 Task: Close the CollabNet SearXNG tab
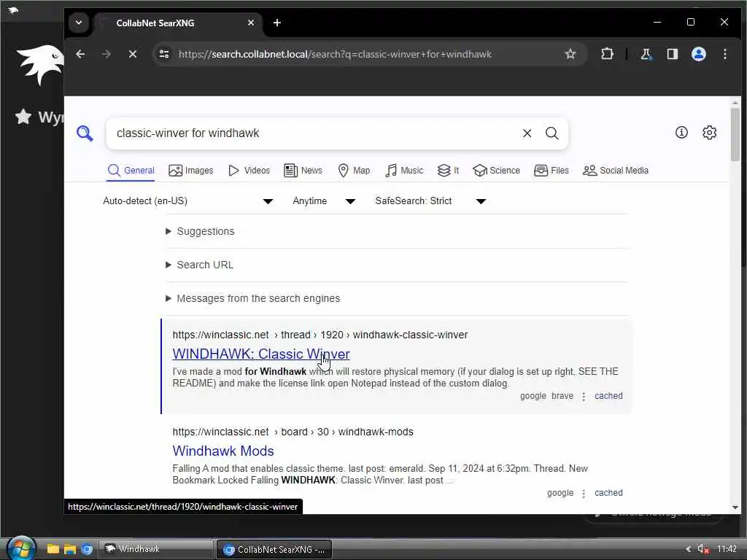[251, 23]
